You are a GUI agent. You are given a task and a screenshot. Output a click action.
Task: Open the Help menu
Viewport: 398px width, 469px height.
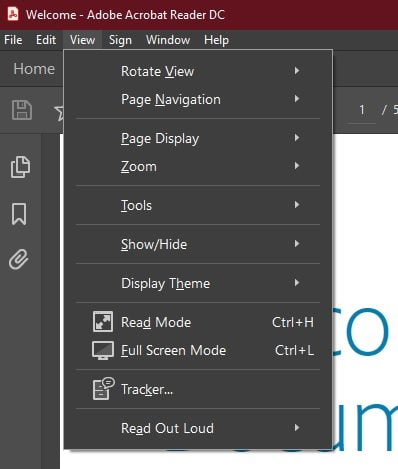216,40
